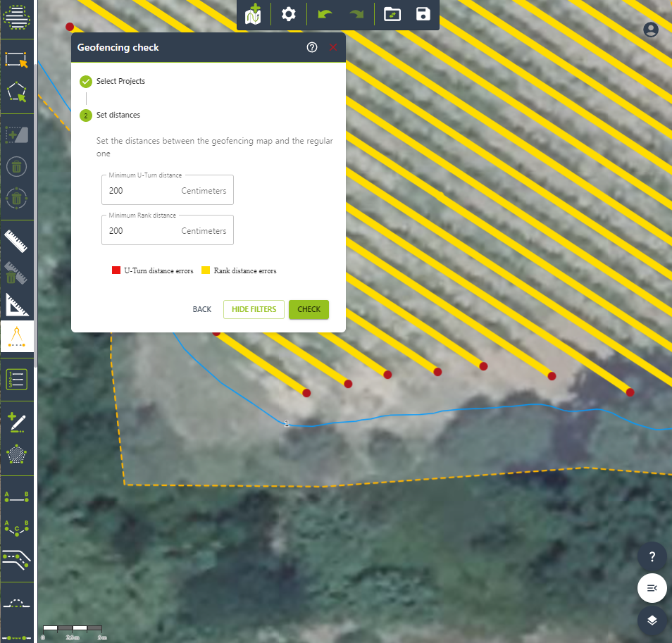Select the angle measurement triangle tool
This screenshot has width=672, height=643.
coord(16,305)
